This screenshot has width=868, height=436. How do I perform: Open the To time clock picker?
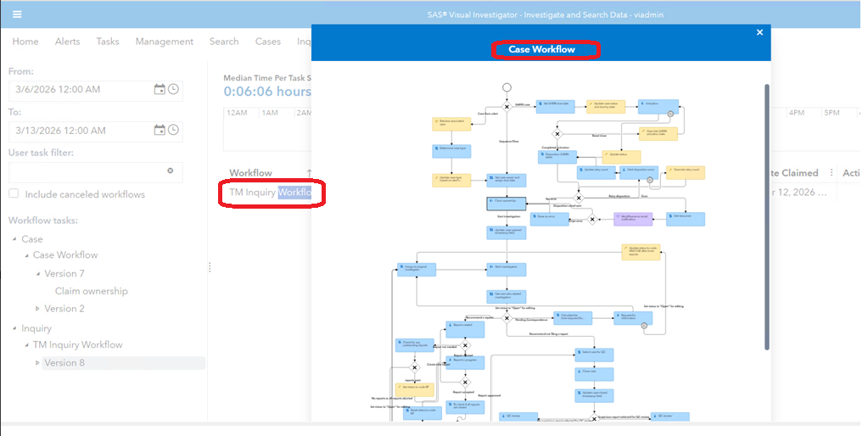pos(173,130)
